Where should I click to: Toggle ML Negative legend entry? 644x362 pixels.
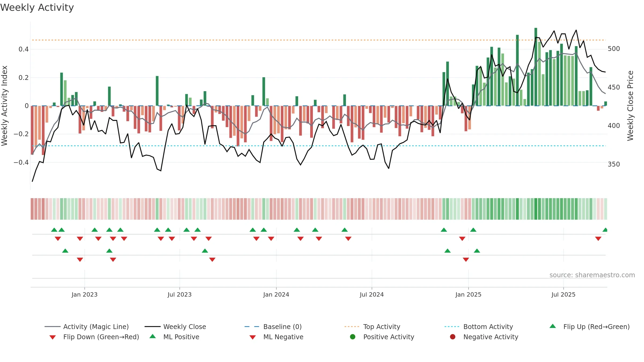click(x=276, y=337)
